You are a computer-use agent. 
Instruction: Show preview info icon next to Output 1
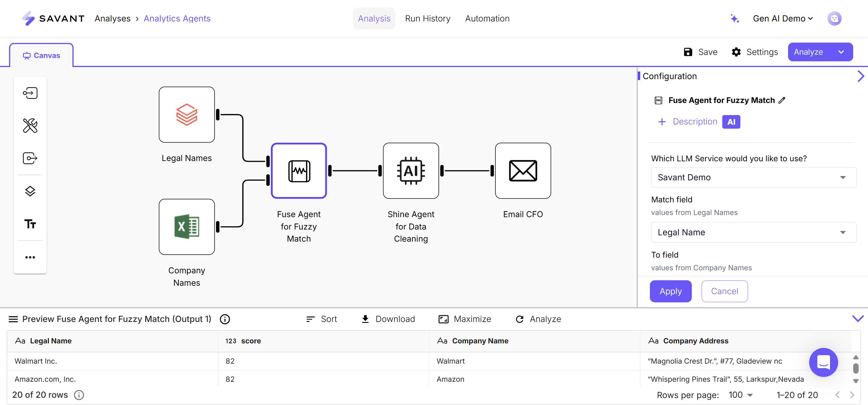225,319
